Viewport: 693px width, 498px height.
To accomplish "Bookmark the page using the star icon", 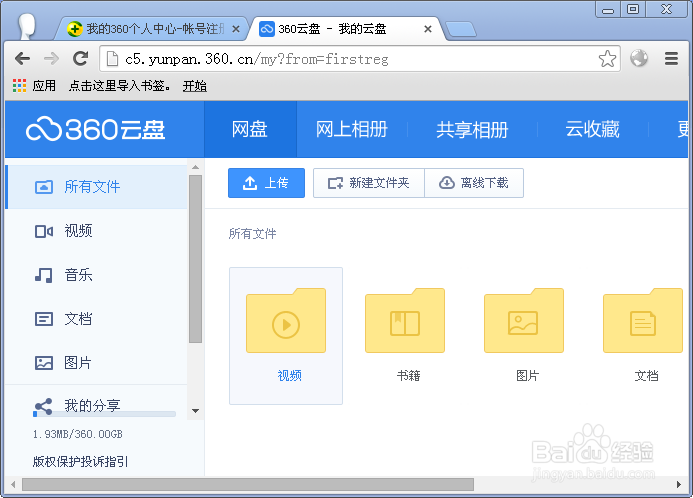I will 607,58.
